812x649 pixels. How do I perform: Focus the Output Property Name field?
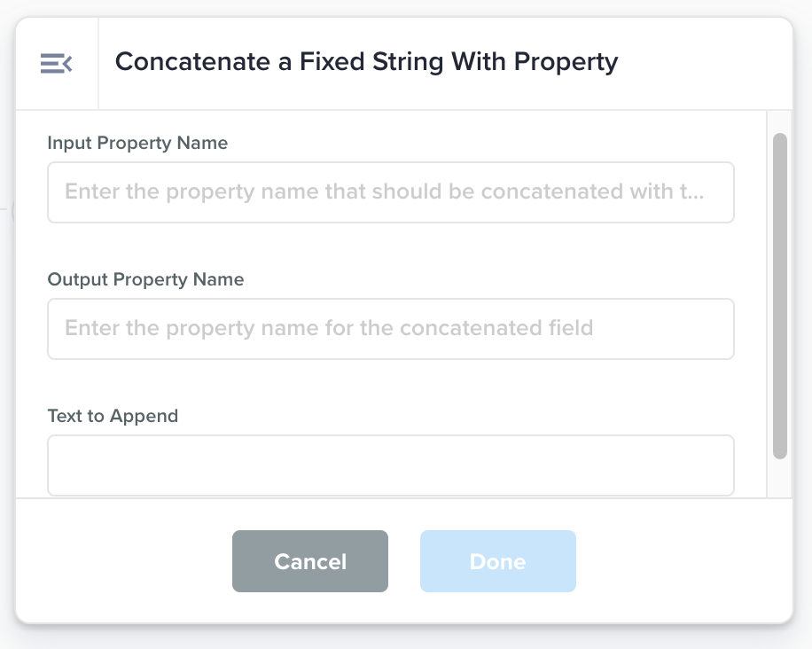[390, 329]
